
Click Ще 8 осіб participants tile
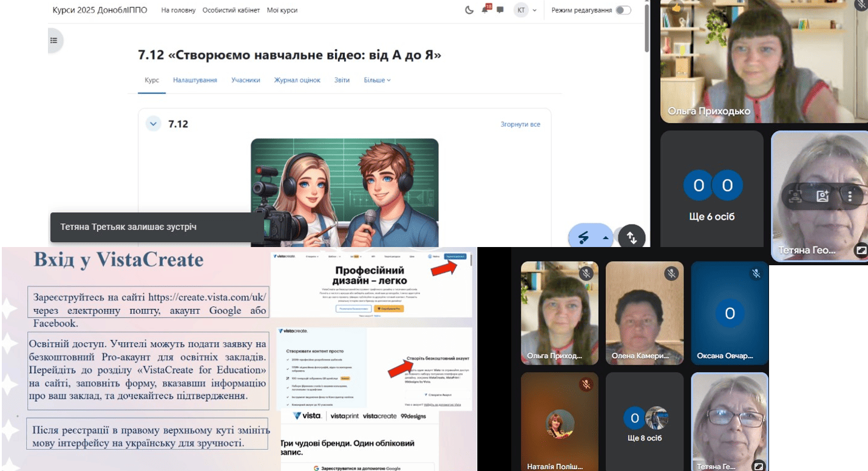click(645, 422)
